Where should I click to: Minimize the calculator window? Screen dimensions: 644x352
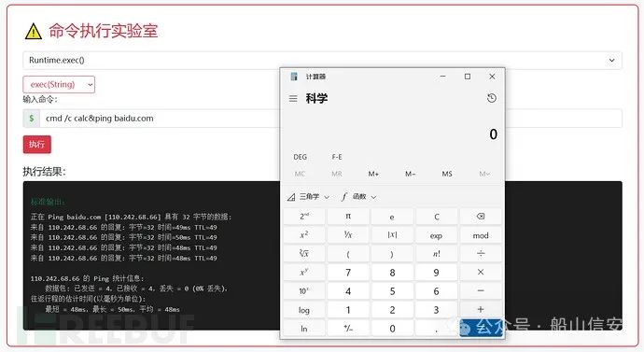pos(442,77)
